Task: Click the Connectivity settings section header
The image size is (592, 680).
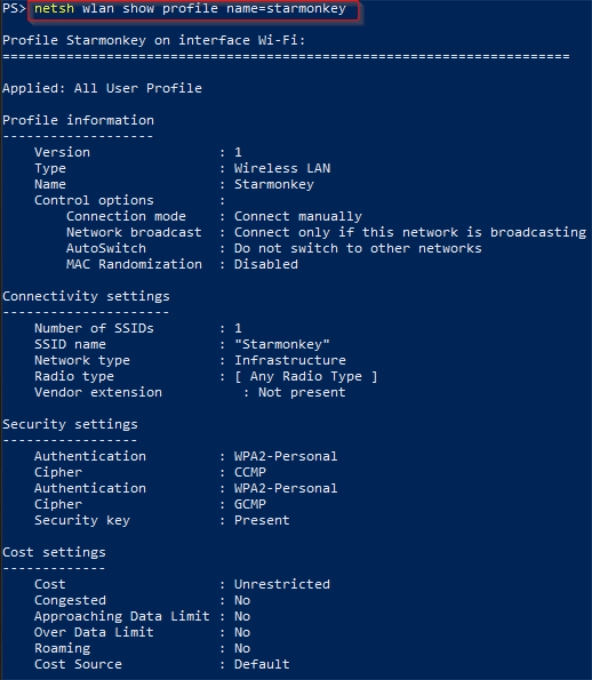Action: point(86,297)
